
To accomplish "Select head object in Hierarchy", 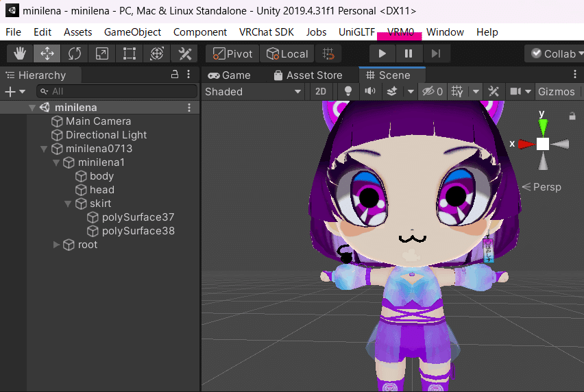I will (100, 190).
